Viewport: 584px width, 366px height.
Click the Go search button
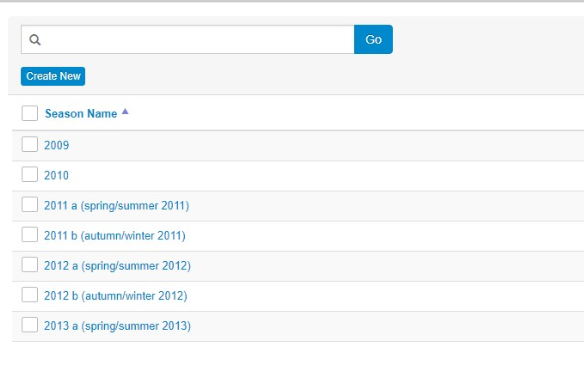pyautogui.click(x=373, y=39)
